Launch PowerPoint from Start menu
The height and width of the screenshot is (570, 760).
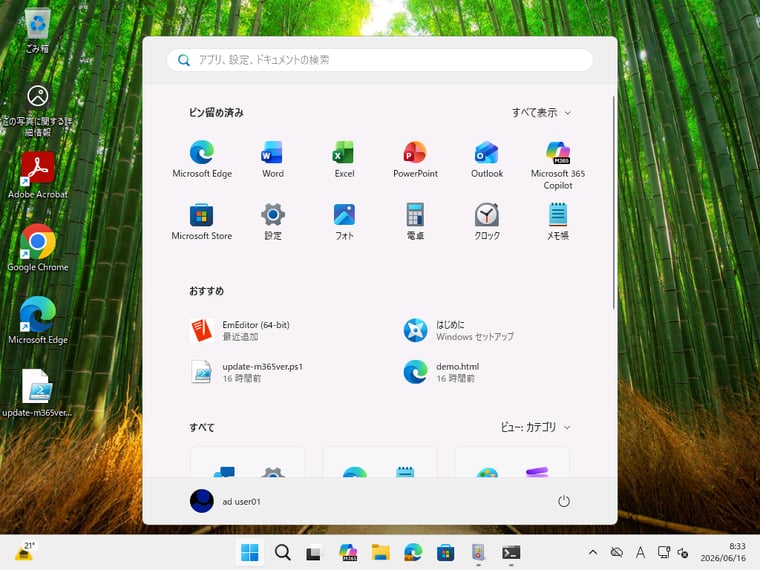tap(415, 160)
